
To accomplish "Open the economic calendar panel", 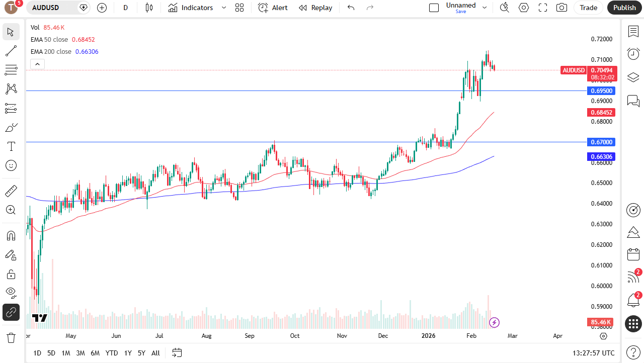I will (633, 254).
